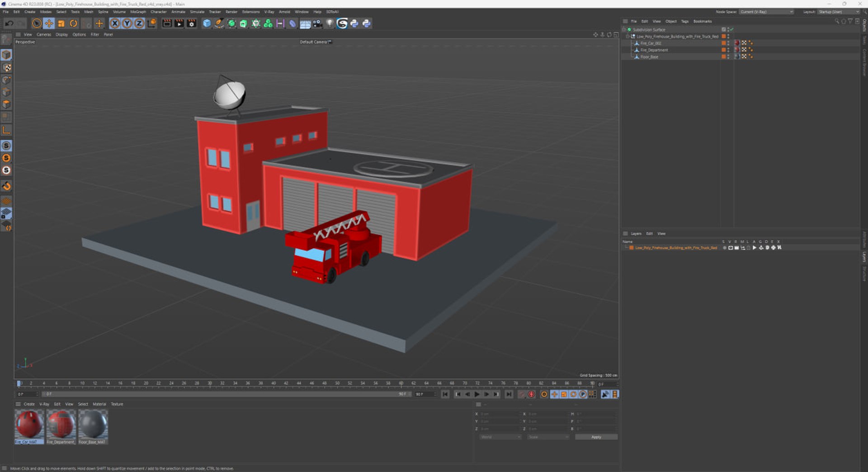Open the Node Space dropdown
Viewport: 868px width, 472px height.
point(767,12)
